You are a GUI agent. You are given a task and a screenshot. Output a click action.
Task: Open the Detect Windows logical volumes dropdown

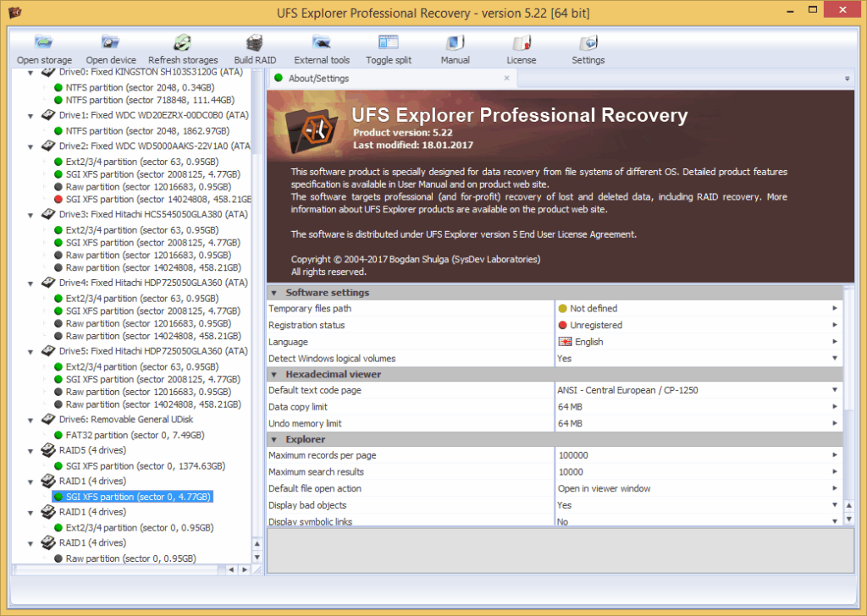[x=835, y=359]
